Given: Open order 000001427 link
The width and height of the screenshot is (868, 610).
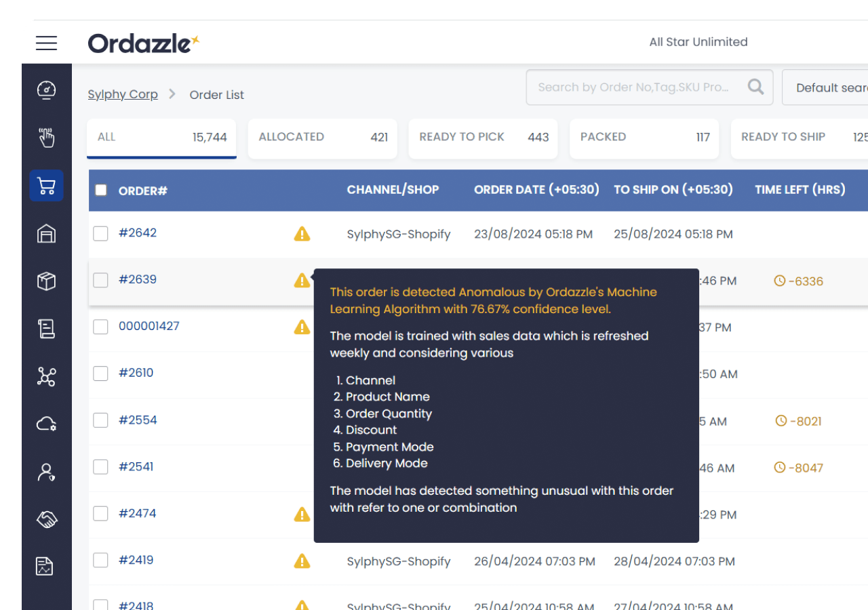Looking at the screenshot, I should pos(149,326).
